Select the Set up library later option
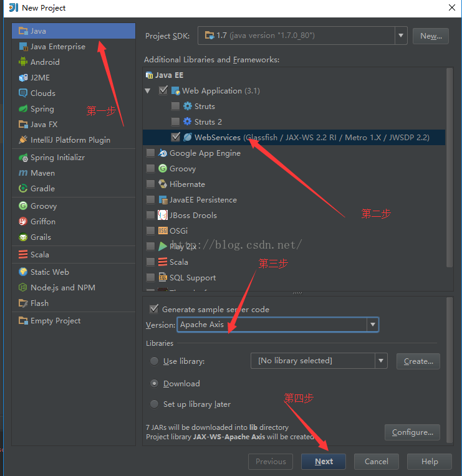 [x=154, y=404]
